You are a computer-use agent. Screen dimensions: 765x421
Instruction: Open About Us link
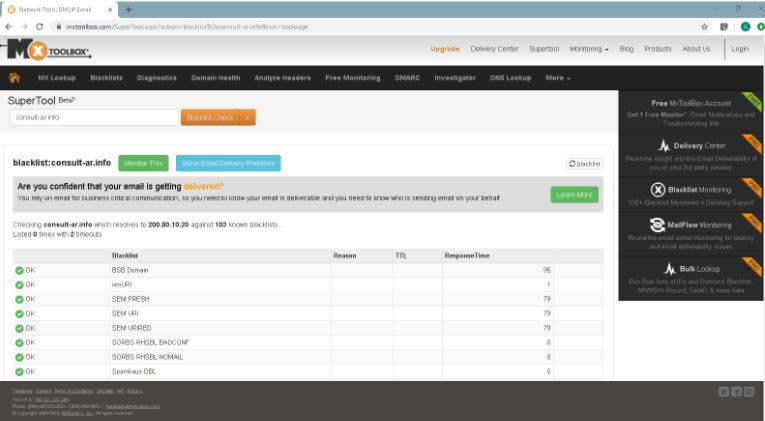click(696, 49)
